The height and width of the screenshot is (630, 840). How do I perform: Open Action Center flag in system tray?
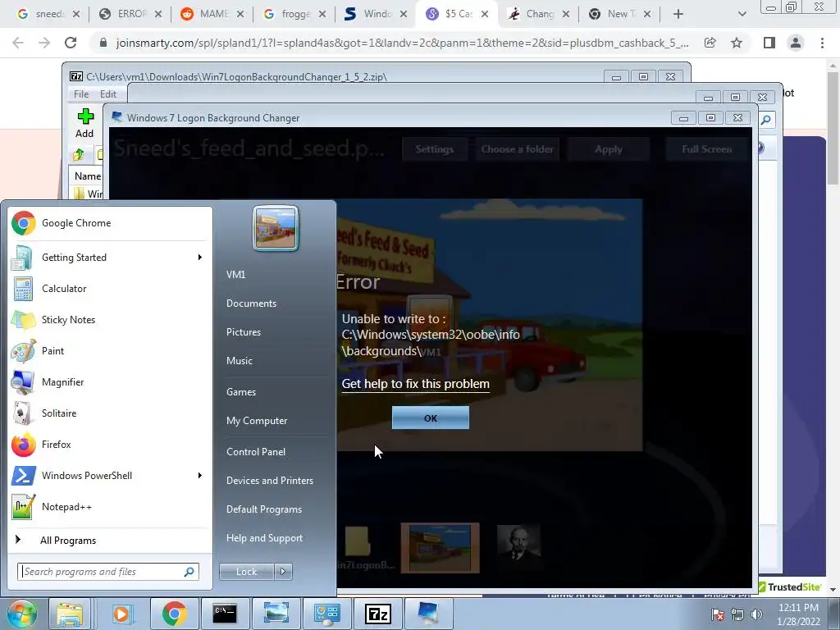tap(718, 614)
